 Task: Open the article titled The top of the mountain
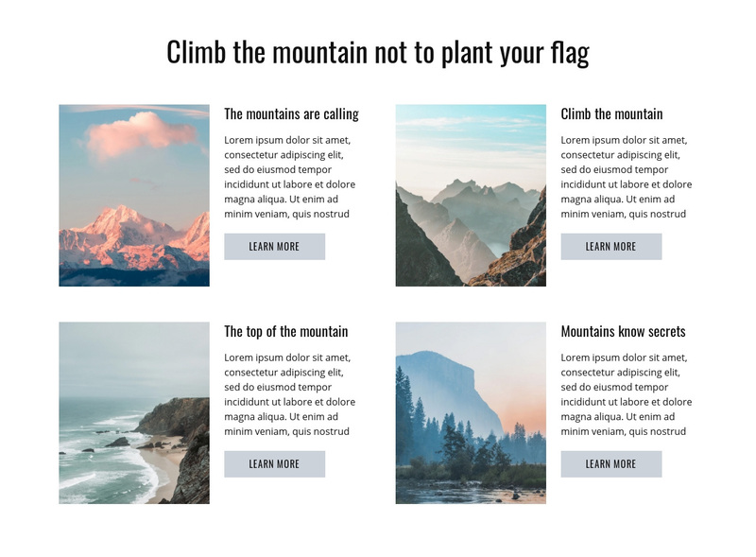[x=287, y=332]
